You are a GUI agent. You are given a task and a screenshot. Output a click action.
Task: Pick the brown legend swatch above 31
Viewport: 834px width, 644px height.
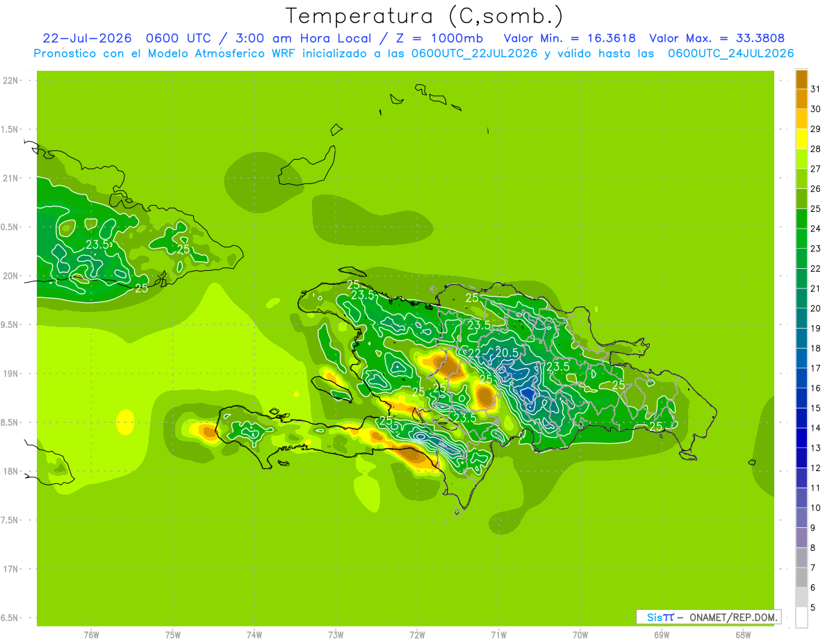click(x=801, y=79)
